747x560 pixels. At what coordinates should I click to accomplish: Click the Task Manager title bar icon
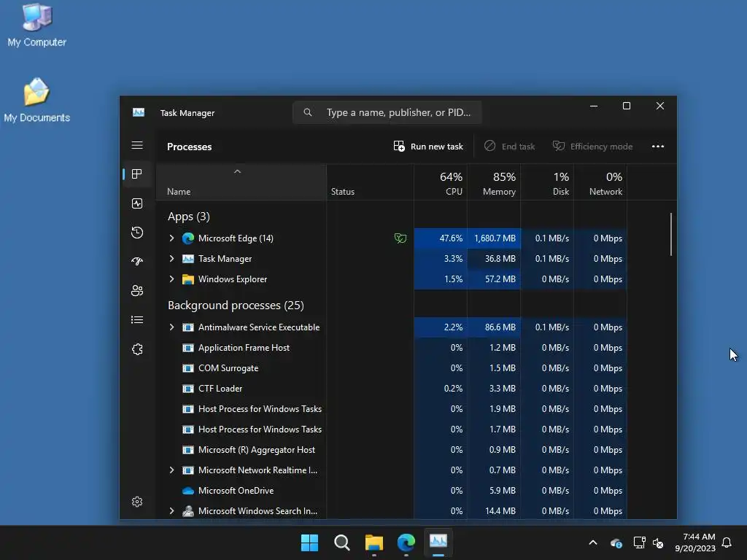139,112
